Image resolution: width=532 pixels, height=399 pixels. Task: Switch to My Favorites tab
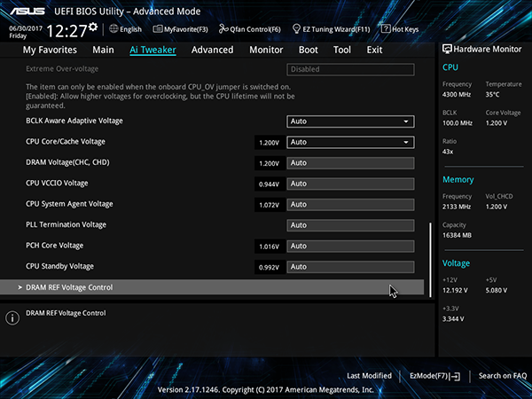50,50
